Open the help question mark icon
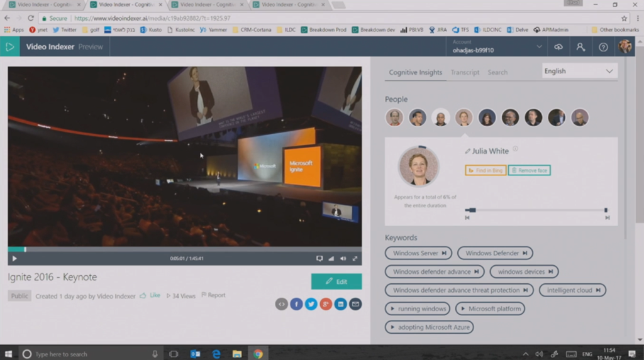Viewport: 644px width, 360px height. 603,47
